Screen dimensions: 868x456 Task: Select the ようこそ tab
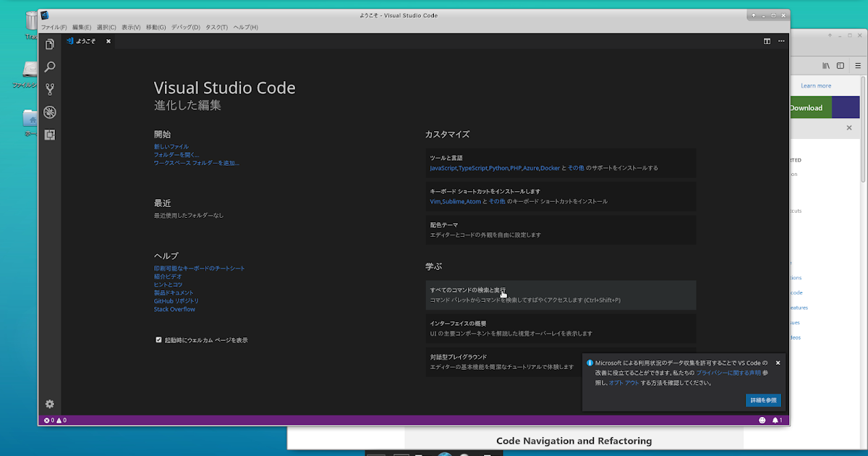[x=85, y=41]
